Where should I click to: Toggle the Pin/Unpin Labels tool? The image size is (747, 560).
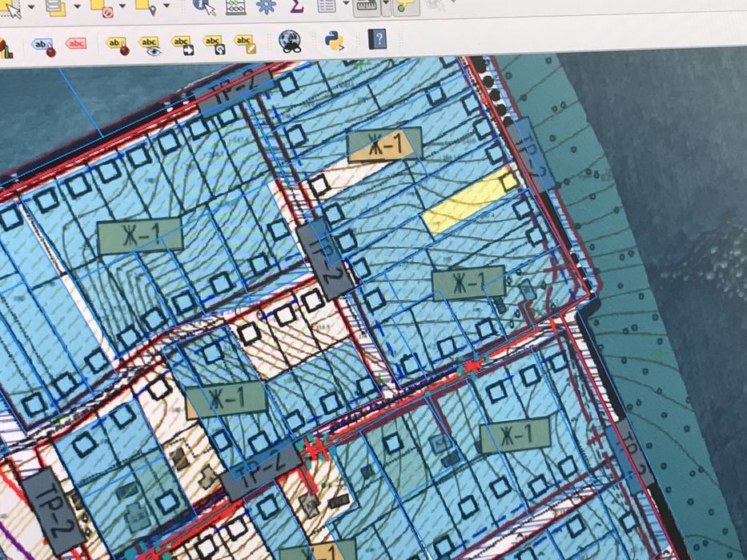pos(118,46)
